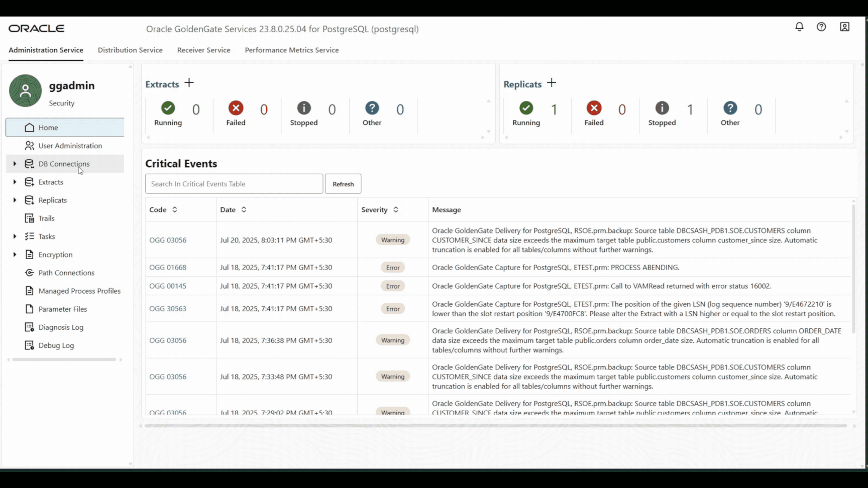Viewport: 868px width, 488px height.
Task: Open the Replicats panel heading link
Action: coord(522,84)
